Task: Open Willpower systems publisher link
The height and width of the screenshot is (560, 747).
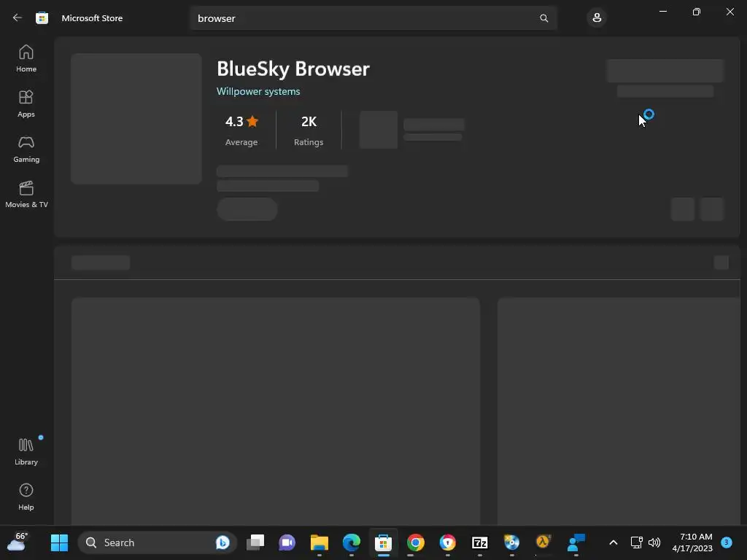Action: click(x=258, y=91)
